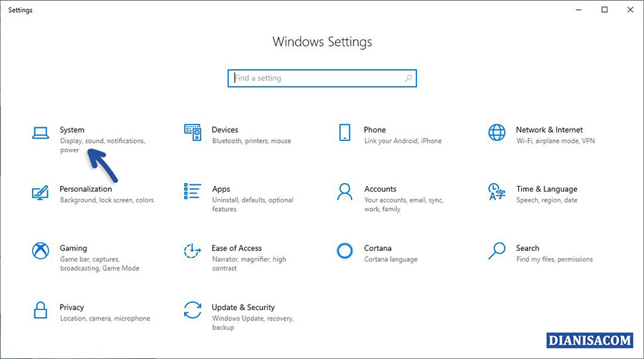This screenshot has width=644, height=359.
Task: Open the Phone settings title
Action: (374, 129)
